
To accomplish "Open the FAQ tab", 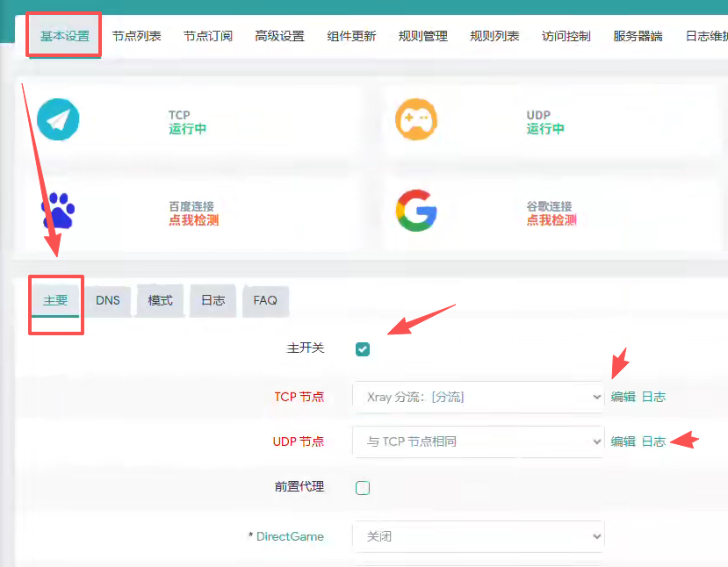I will 265,300.
